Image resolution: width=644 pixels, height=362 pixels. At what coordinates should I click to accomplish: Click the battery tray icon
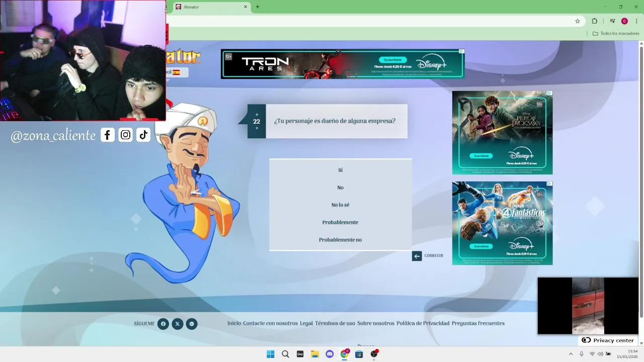tap(608, 354)
